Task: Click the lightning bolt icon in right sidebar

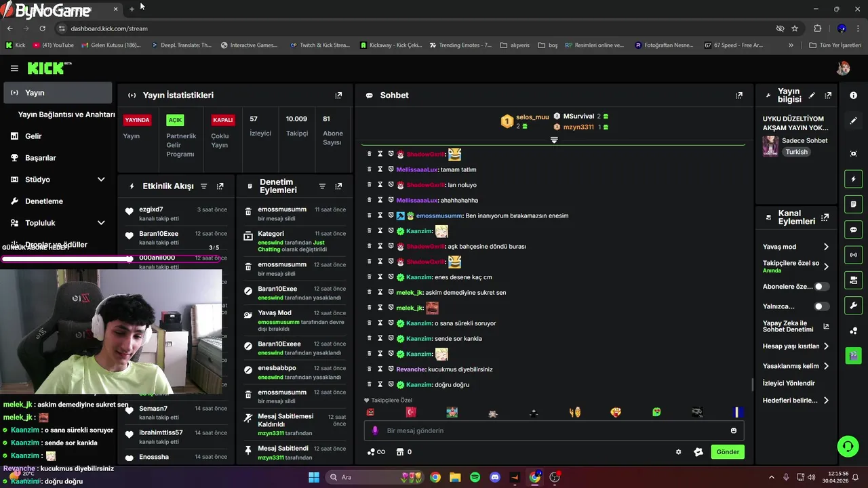Action: coord(853,179)
